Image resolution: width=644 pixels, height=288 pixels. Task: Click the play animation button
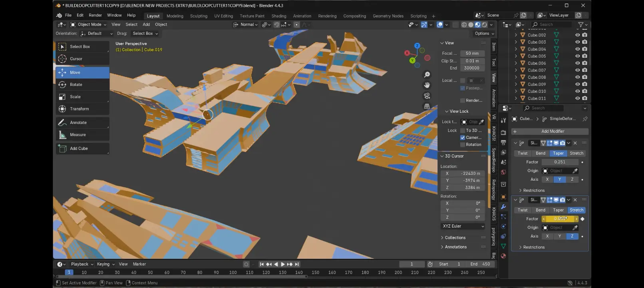(283, 264)
